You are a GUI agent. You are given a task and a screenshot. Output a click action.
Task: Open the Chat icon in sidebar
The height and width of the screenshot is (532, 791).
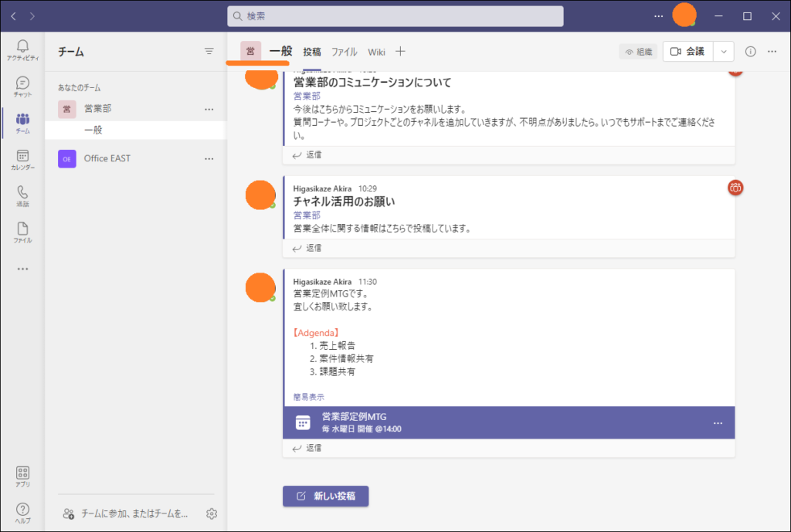coord(22,86)
